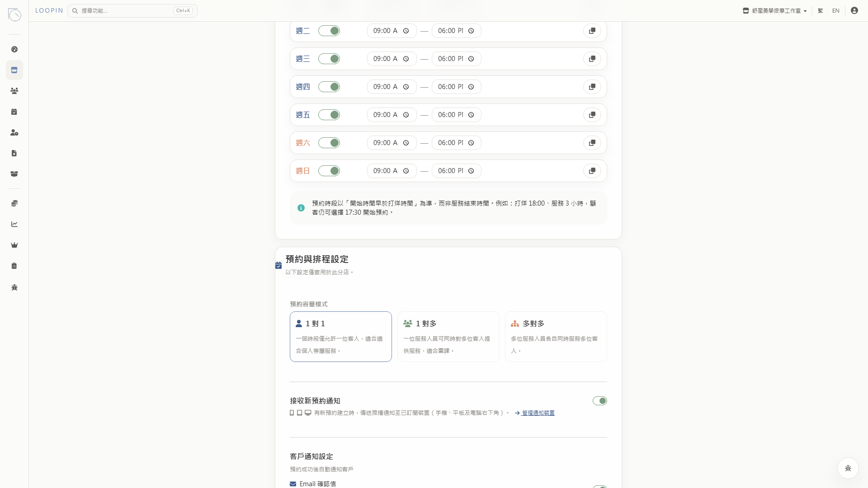Screen dimensions: 868x488
Task: Switch language to EN
Action: [836, 11]
